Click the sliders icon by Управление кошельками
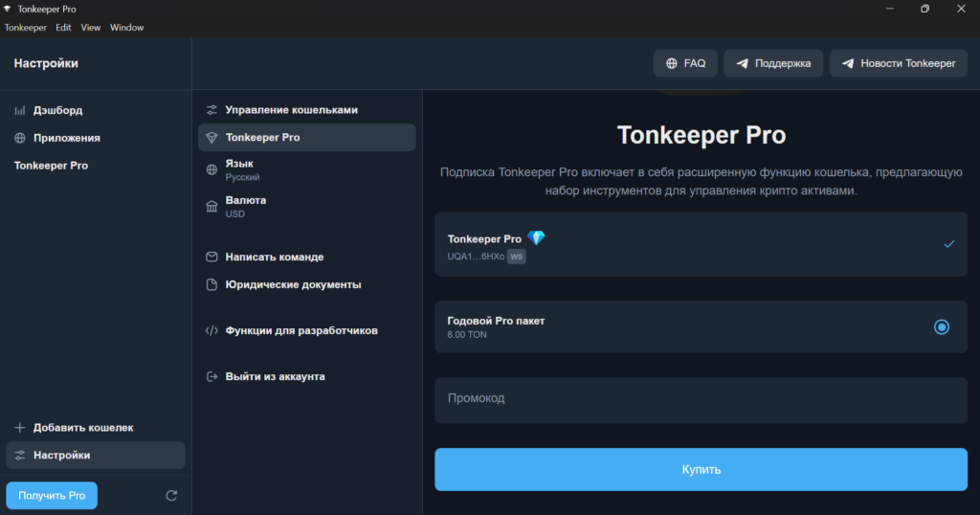Image resolution: width=980 pixels, height=515 pixels. pyautogui.click(x=212, y=110)
